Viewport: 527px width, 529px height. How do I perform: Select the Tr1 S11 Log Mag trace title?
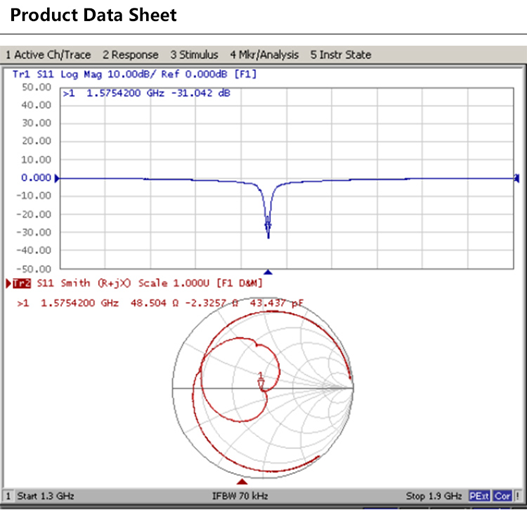[135, 74]
